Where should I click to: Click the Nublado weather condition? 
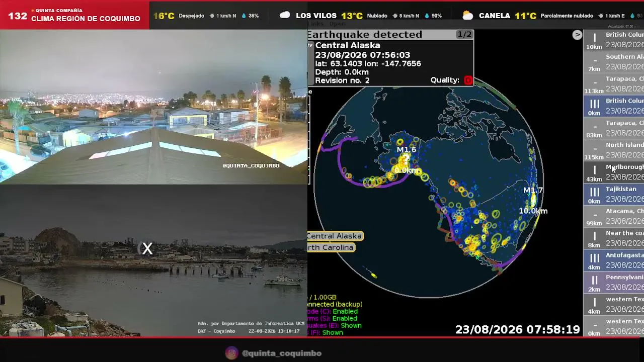click(x=377, y=16)
